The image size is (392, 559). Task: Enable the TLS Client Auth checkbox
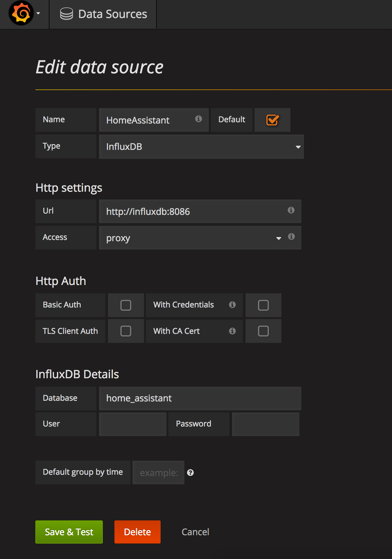(126, 331)
